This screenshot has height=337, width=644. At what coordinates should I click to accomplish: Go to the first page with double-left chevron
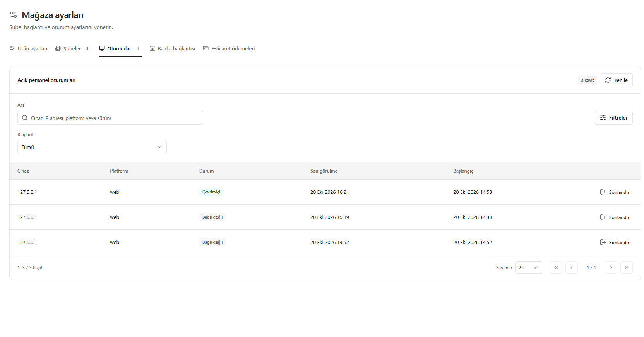click(x=556, y=267)
